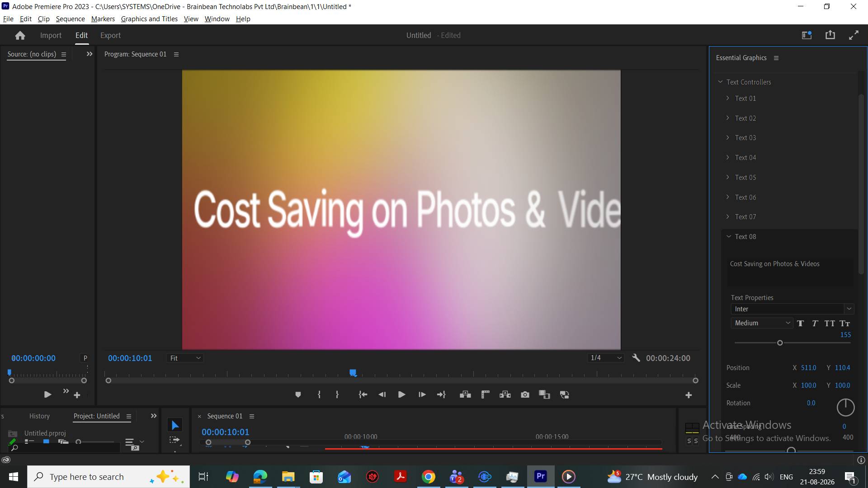This screenshot has width=868, height=488.
Task: Toggle Faux Italic text style
Action: point(815,323)
